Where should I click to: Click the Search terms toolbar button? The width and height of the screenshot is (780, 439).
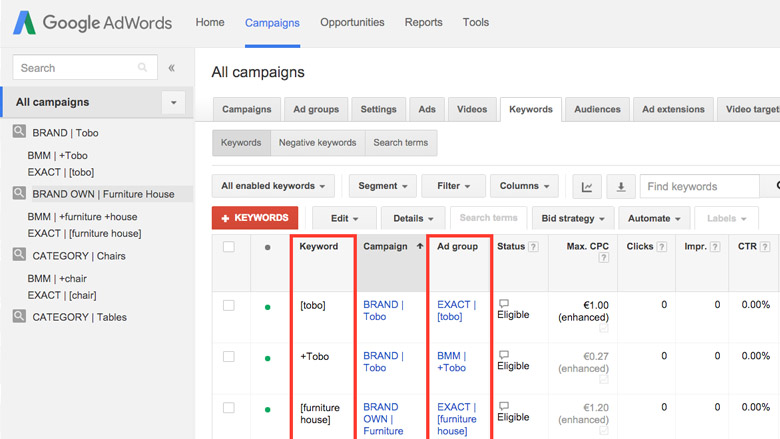488,218
